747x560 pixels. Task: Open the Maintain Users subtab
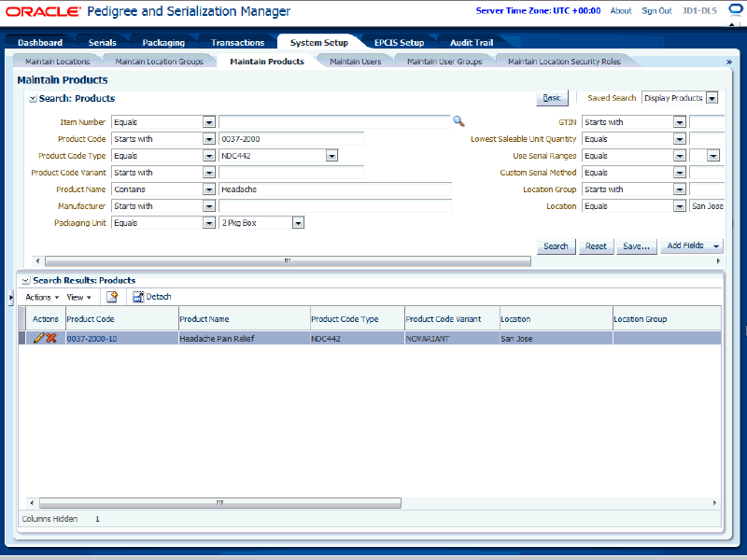tap(356, 62)
